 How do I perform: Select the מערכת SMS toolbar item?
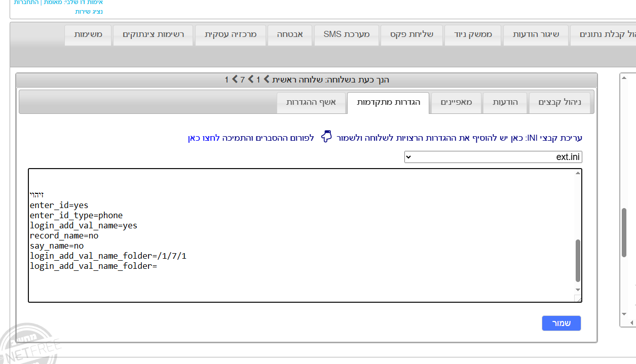coord(347,34)
